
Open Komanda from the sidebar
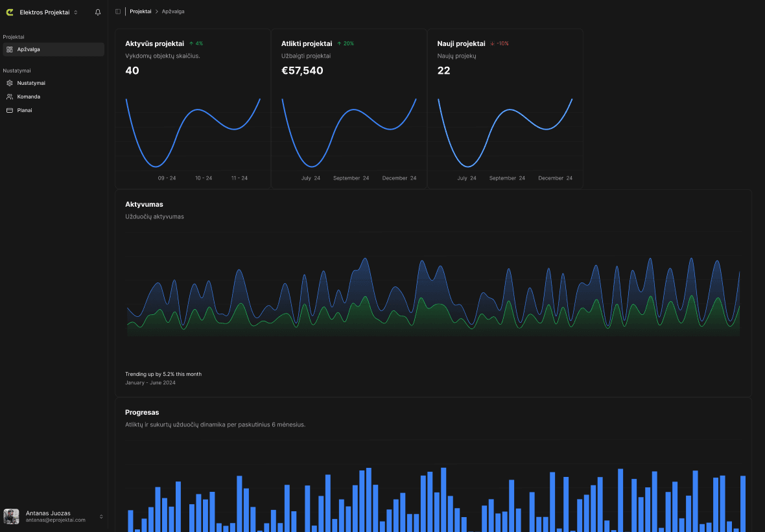(29, 97)
